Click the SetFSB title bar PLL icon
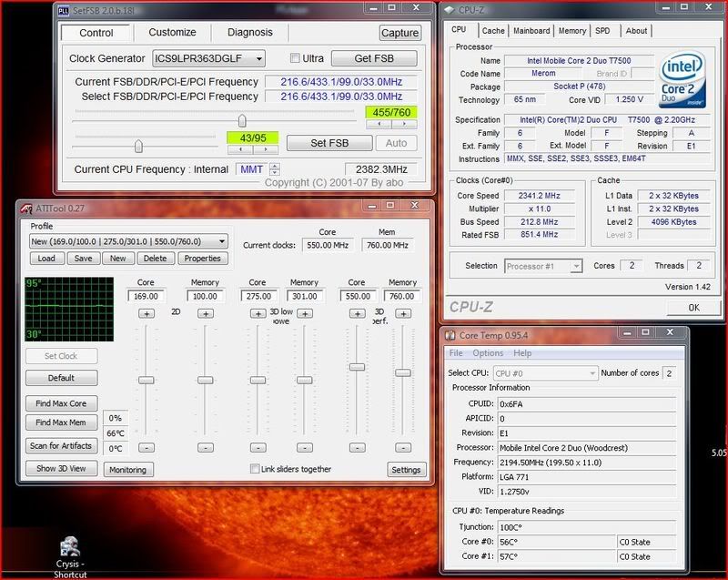The image size is (728, 580). click(x=63, y=10)
